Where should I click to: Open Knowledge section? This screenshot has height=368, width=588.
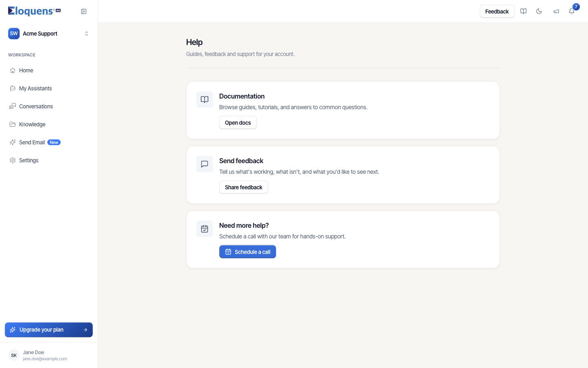pos(49,124)
